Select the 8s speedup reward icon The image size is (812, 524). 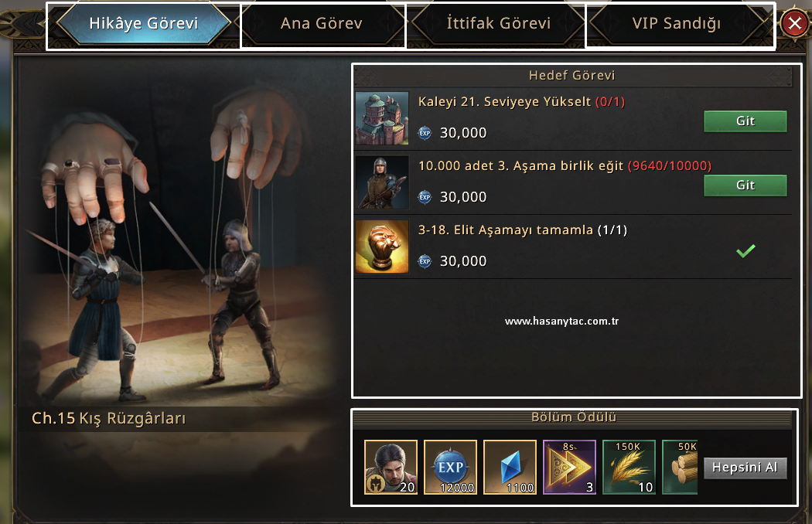pyautogui.click(x=570, y=467)
